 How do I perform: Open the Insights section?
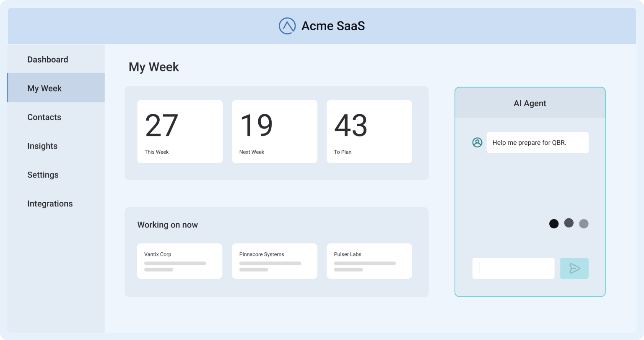coord(56,146)
